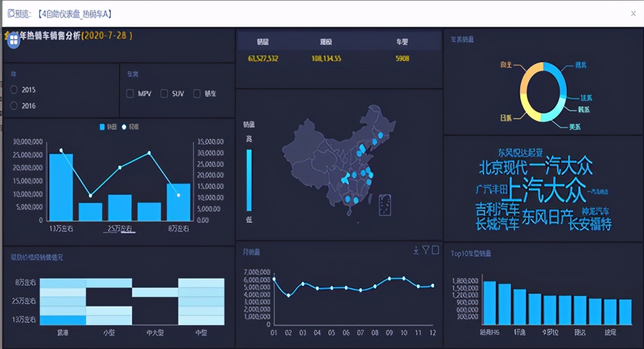Click the month 12 data point on monthly line
Screen dimensions: 644x349
click(432, 285)
